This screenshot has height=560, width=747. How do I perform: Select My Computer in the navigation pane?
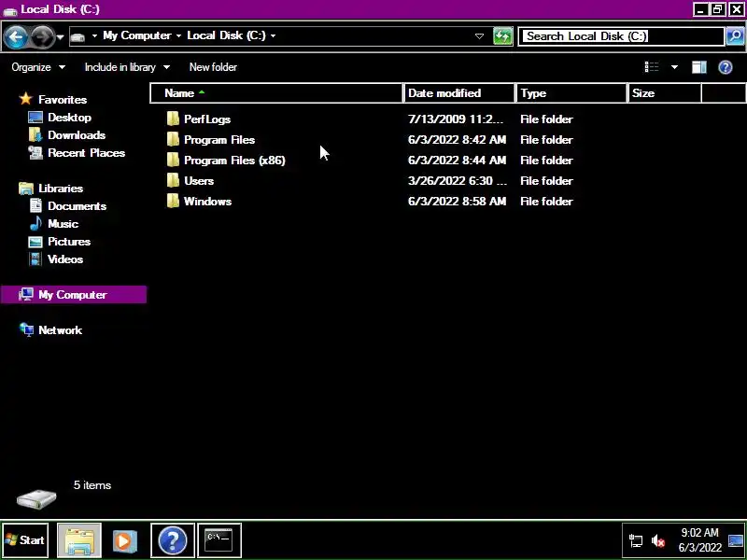click(x=74, y=295)
